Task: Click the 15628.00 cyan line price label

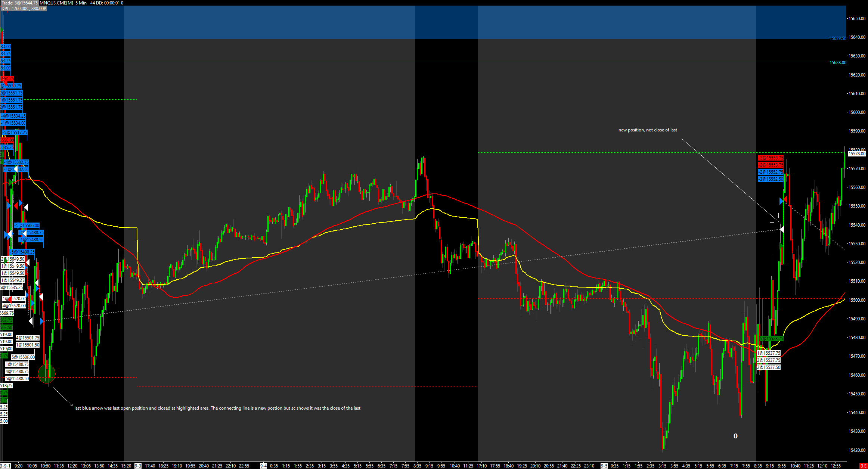Action: [x=837, y=63]
